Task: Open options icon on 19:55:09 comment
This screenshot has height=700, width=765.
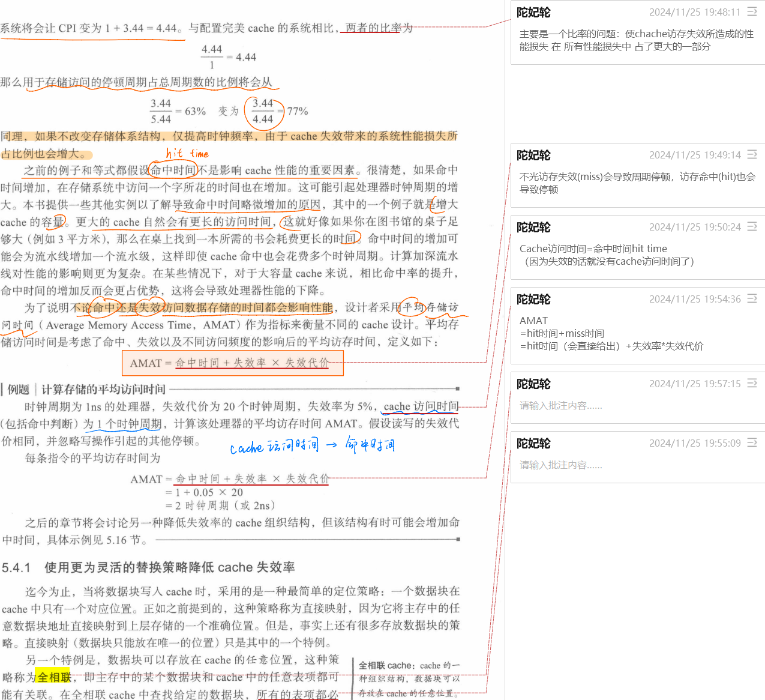Action: 752,443
